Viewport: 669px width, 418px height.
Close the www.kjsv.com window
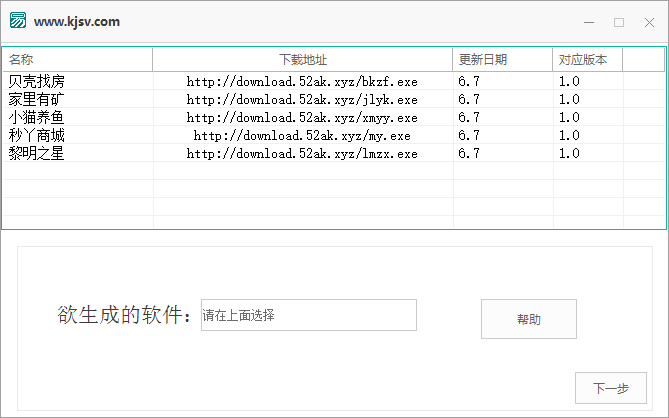pyautogui.click(x=647, y=22)
